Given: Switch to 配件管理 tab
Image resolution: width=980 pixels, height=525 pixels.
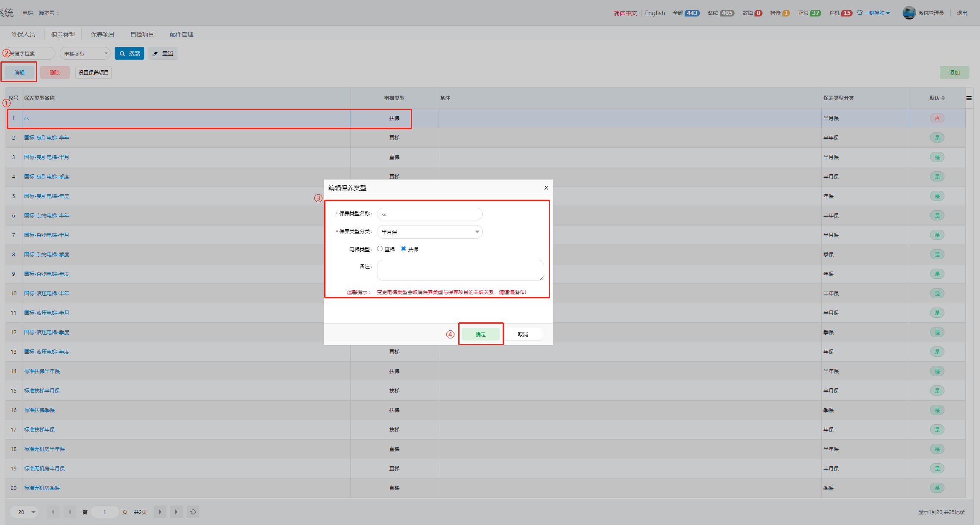Looking at the screenshot, I should coord(181,34).
